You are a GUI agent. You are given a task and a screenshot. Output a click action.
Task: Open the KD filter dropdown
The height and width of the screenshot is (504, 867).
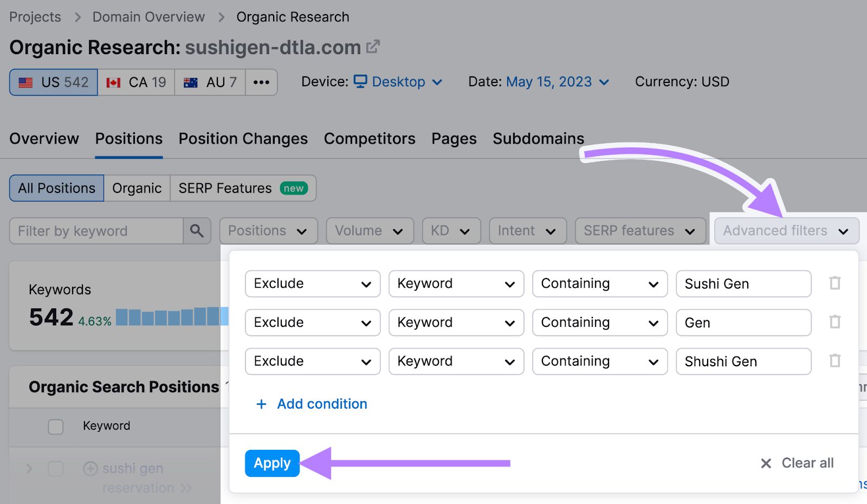(x=451, y=231)
